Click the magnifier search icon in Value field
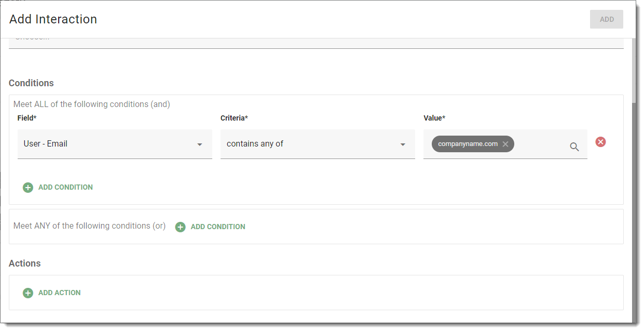 tap(574, 147)
